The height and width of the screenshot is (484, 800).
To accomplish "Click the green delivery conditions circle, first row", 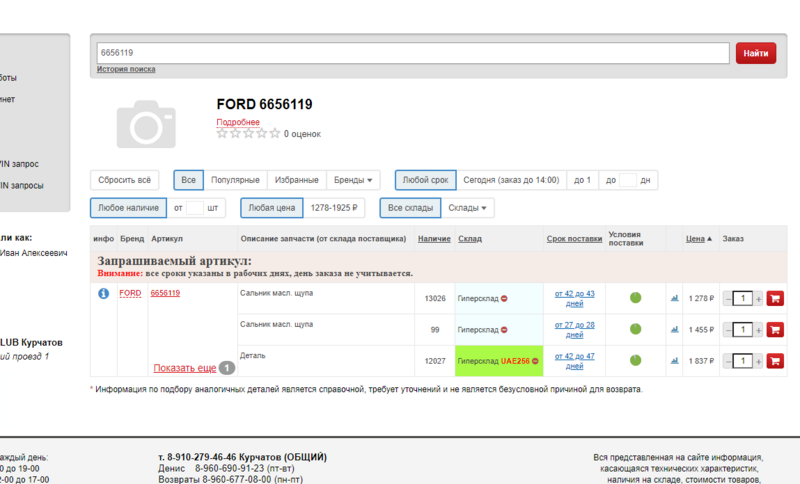I will (x=635, y=298).
